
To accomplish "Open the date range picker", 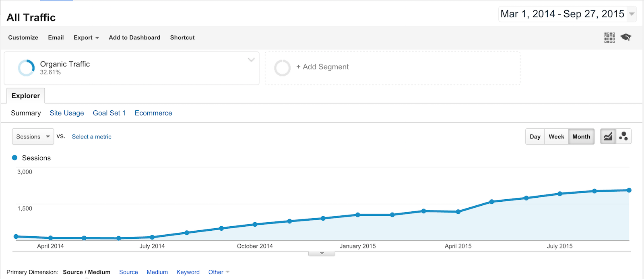I will (x=568, y=14).
